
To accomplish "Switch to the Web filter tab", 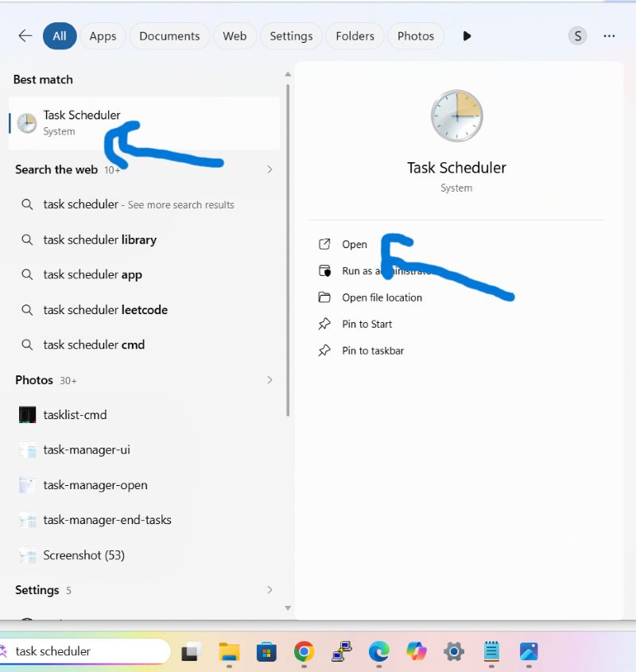I will click(x=235, y=36).
